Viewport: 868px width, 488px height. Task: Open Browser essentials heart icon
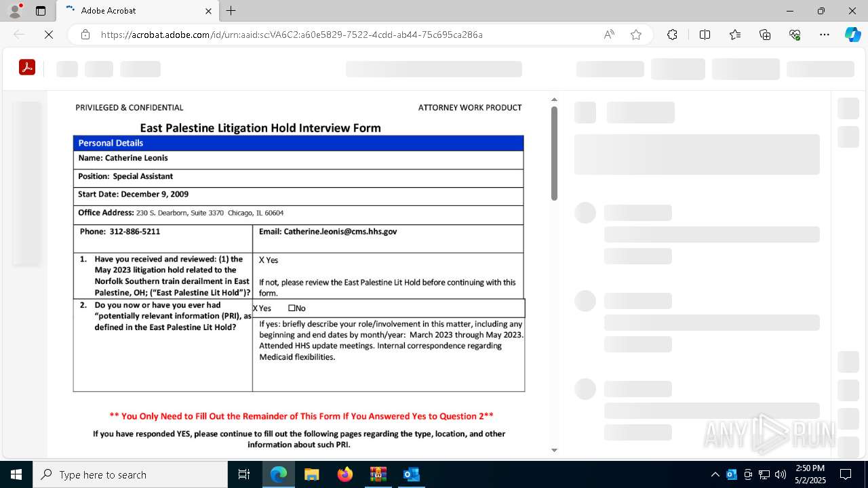point(795,35)
